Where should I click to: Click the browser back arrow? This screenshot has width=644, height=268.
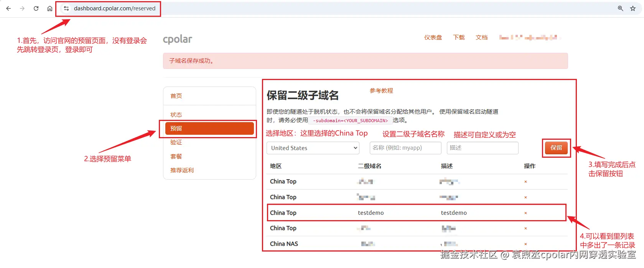click(x=8, y=8)
